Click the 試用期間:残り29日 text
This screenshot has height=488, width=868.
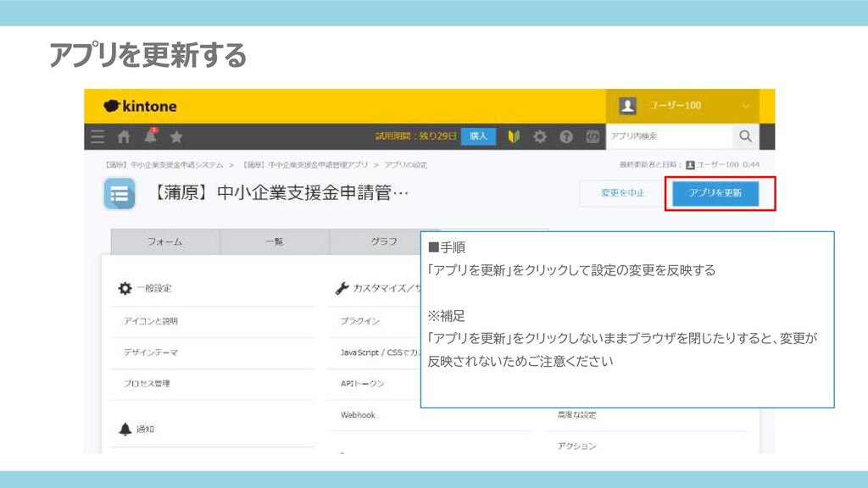tap(416, 136)
